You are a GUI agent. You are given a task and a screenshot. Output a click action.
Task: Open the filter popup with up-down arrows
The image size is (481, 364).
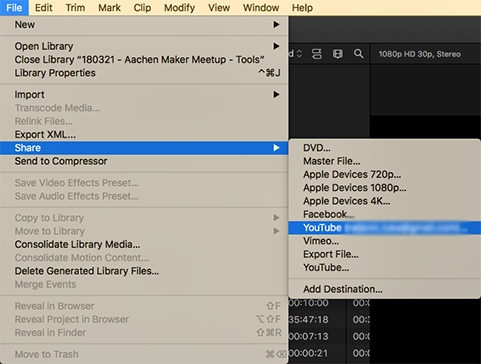(x=297, y=54)
